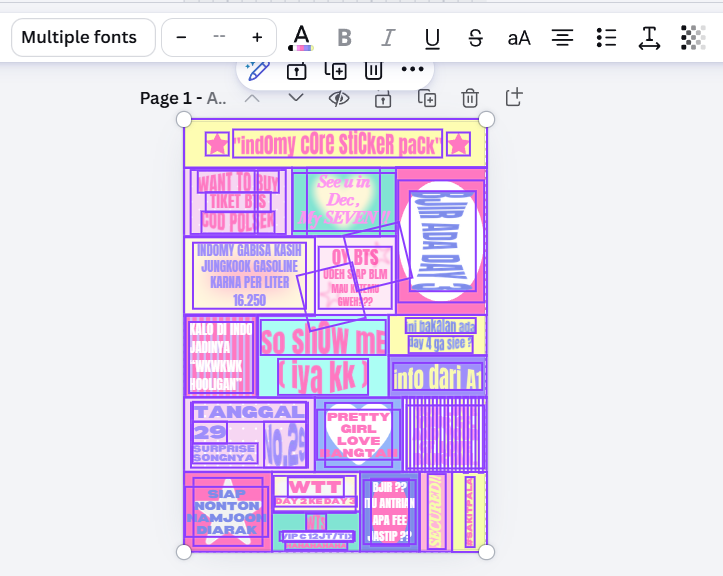This screenshot has height=576, width=723.
Task: Open more options in floating toolbar
Action: tap(412, 69)
